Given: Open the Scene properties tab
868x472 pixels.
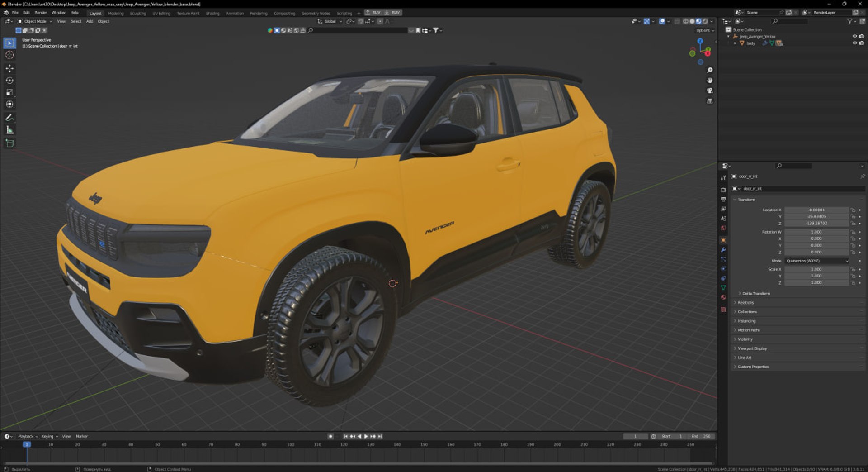Looking at the screenshot, I should pyautogui.click(x=723, y=219).
